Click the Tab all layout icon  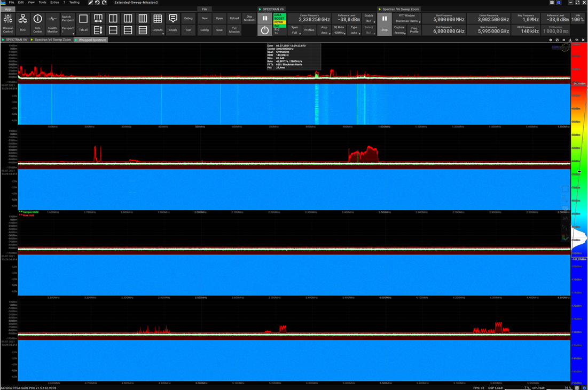pyautogui.click(x=83, y=23)
